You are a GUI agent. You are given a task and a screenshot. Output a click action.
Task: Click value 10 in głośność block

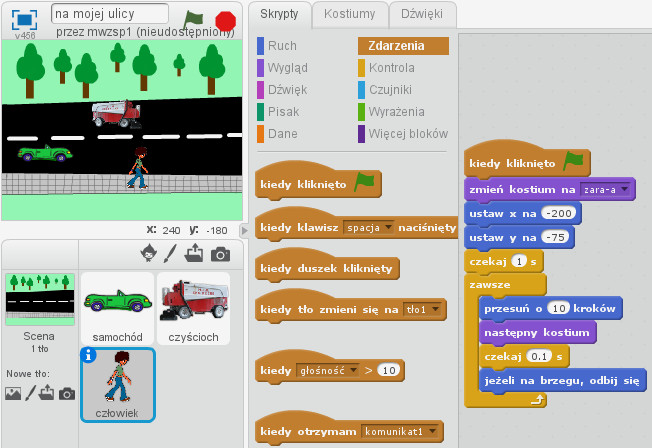click(x=389, y=370)
